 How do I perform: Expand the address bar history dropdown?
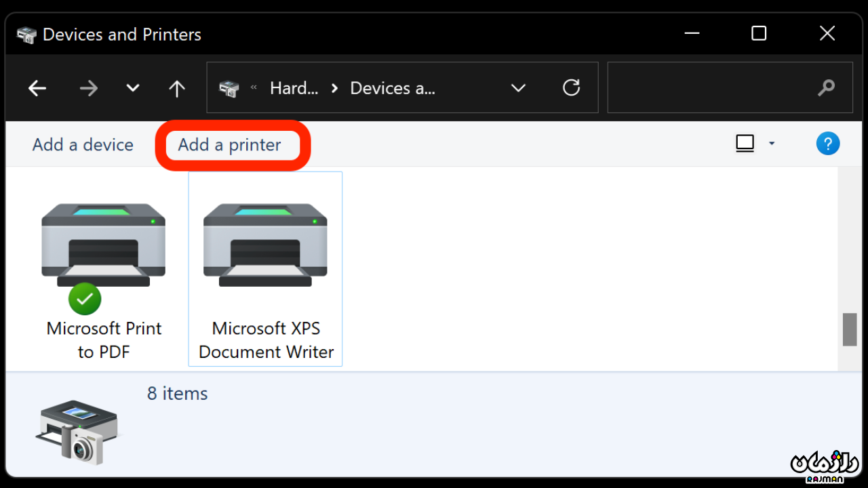tap(519, 88)
